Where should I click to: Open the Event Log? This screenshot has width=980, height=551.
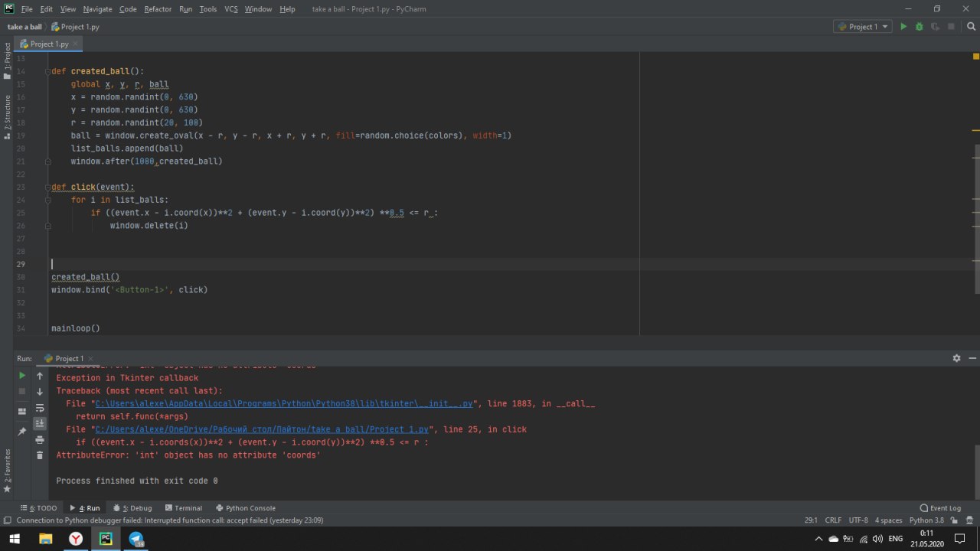tap(940, 507)
